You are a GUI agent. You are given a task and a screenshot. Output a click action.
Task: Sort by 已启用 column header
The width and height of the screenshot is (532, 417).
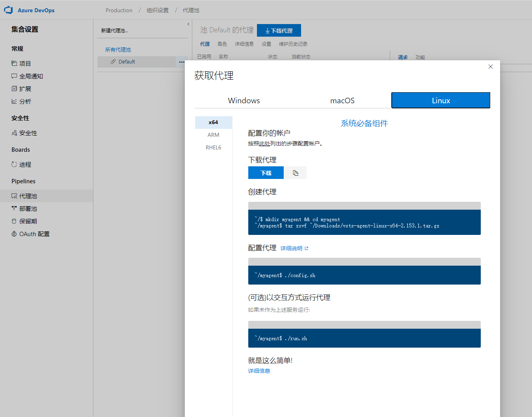[204, 57]
